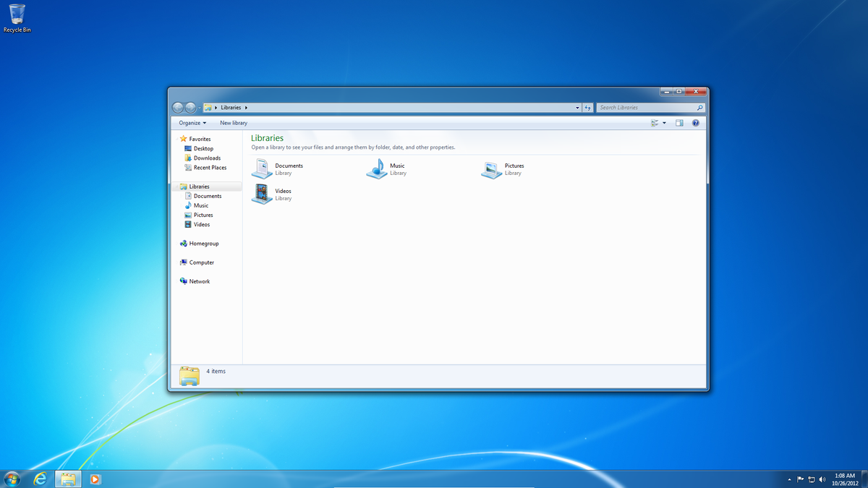Launch Internet Explorer from the taskbar

pos(40,479)
